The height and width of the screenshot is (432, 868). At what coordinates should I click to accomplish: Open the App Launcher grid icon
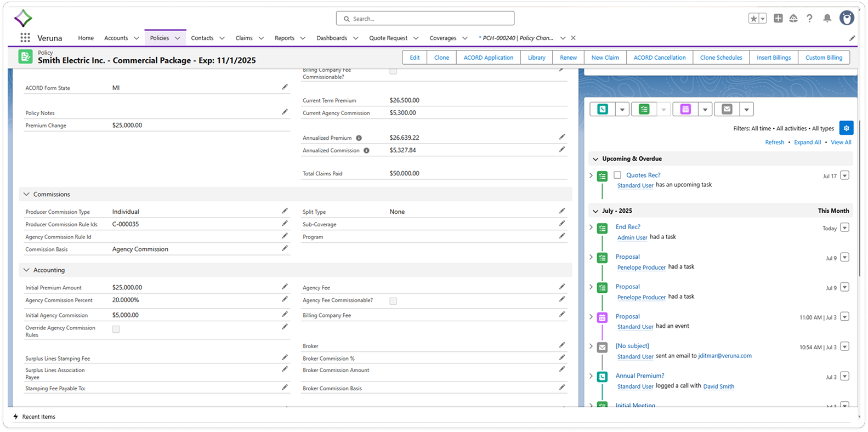(x=25, y=38)
